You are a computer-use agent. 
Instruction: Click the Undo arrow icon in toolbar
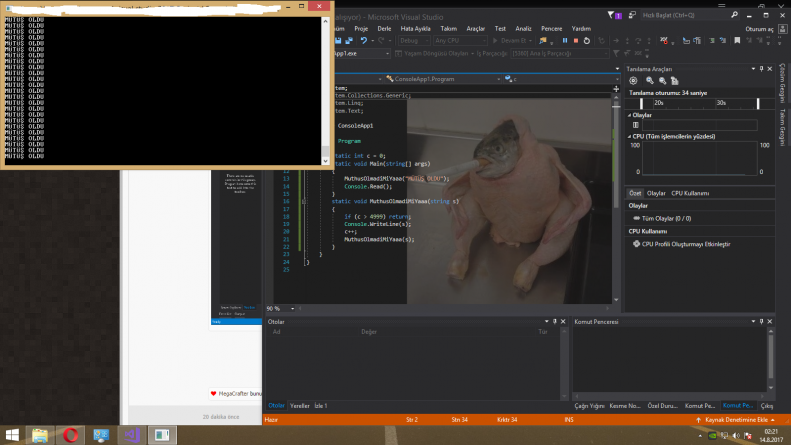tap(363, 41)
